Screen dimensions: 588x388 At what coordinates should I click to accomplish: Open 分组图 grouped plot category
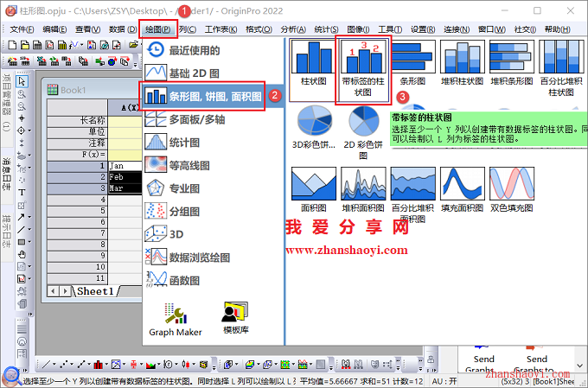(x=213, y=212)
